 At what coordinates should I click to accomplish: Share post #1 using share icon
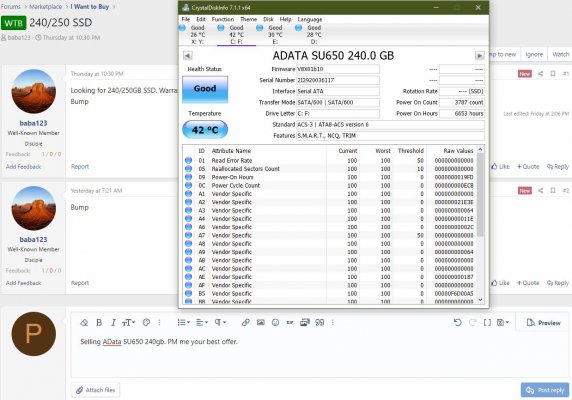tap(540, 74)
